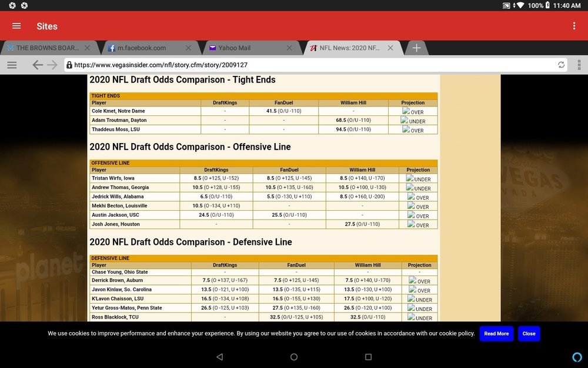The height and width of the screenshot is (368, 588).
Task: Open the browser sidebar menu icon
Action: pos(12,65)
